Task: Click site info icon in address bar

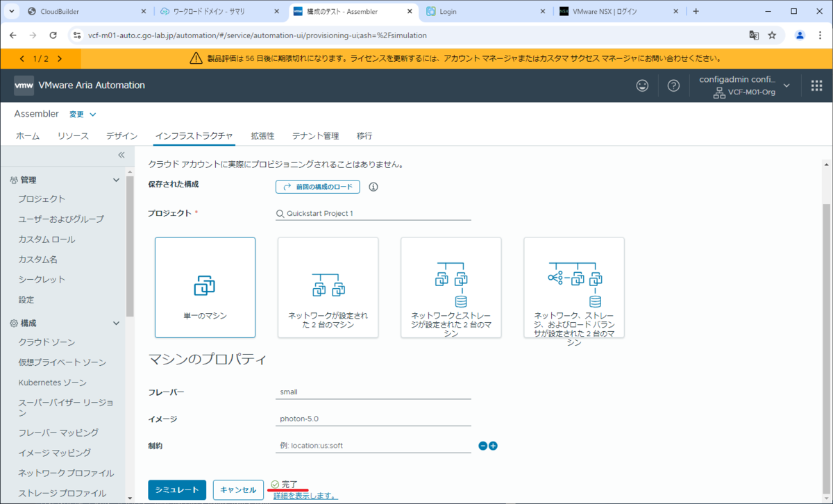Action: pos(77,35)
